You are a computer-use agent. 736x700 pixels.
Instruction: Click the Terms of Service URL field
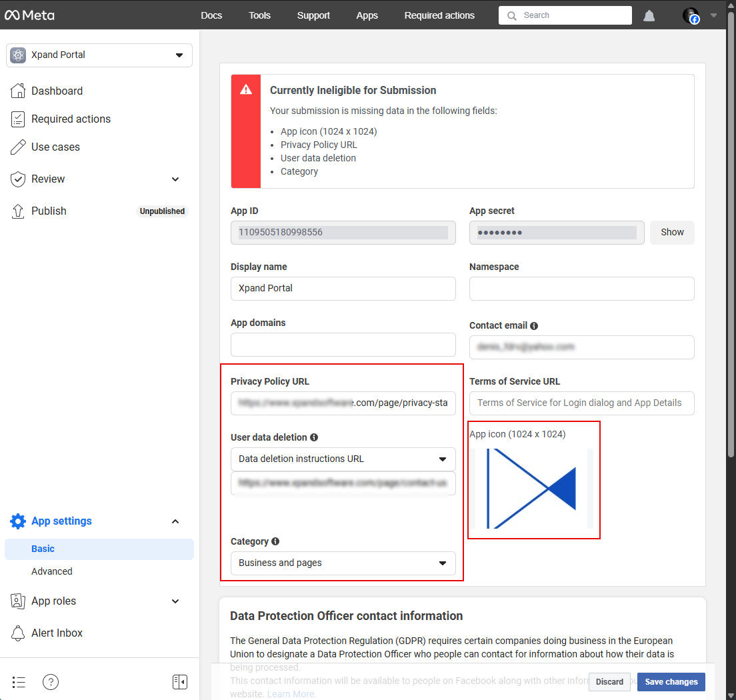[581, 403]
